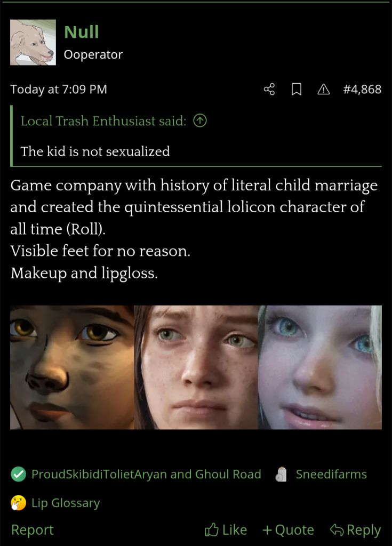Open Local Trash Enthusiast quote attribution

point(103,121)
